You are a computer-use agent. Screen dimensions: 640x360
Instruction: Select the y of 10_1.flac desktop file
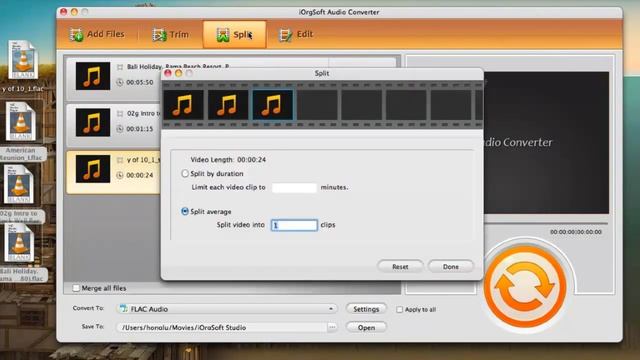point(23,60)
